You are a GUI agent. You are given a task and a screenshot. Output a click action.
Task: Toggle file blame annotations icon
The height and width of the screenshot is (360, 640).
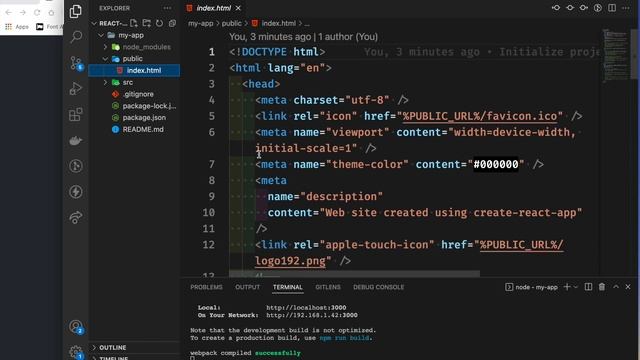tap(598, 8)
